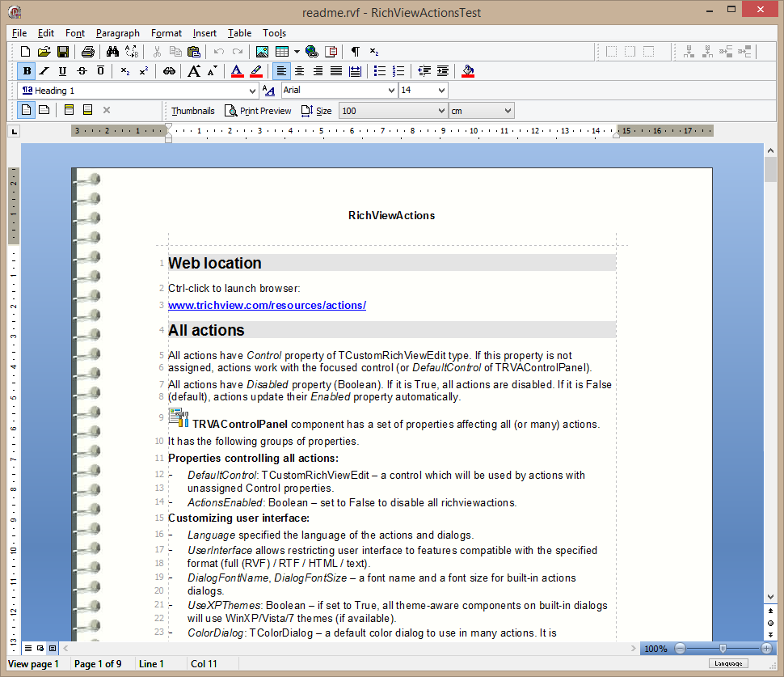Paste using the clipboard icon

[193, 52]
